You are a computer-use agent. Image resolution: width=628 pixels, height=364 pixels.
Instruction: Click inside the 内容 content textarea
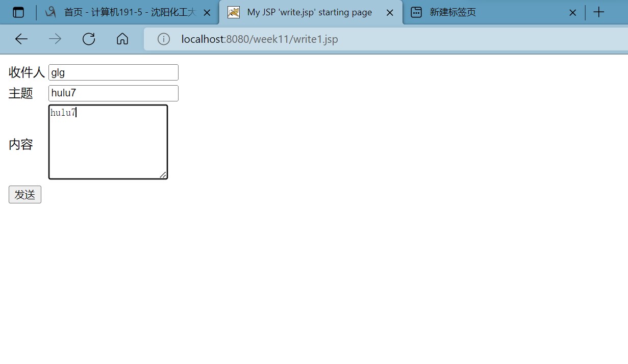pos(108,142)
